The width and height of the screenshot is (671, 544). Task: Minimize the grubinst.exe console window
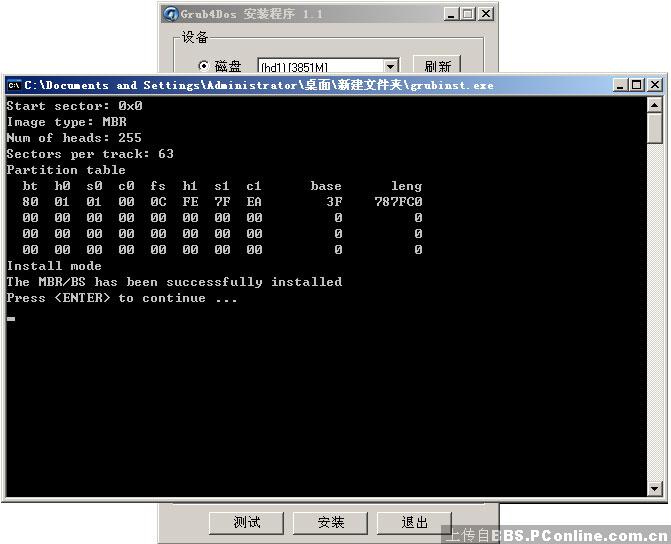(620, 85)
